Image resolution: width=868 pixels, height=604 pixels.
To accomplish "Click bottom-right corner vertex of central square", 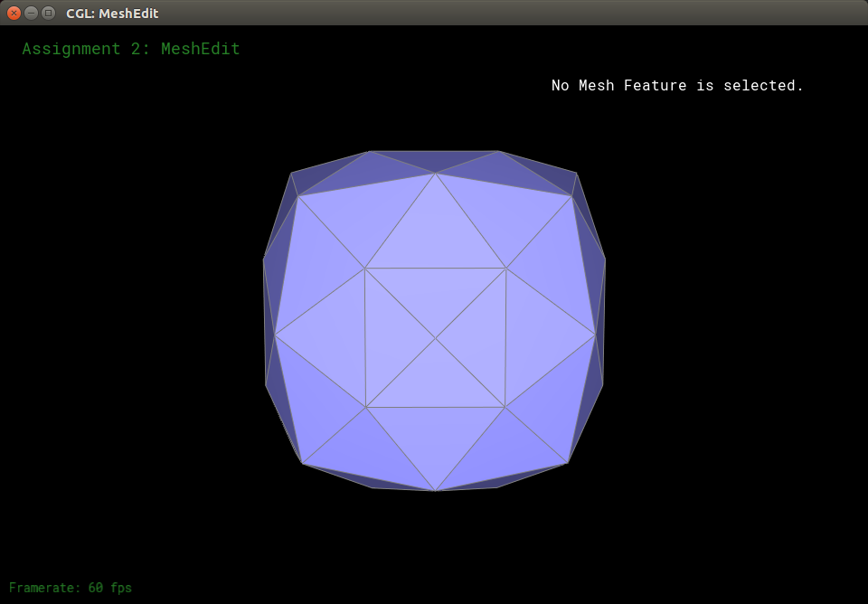I will pyautogui.click(x=505, y=407).
